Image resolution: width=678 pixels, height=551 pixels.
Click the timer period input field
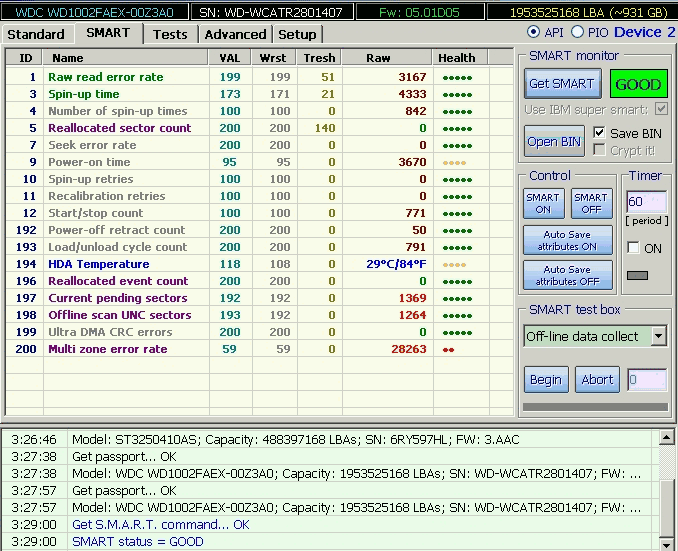[x=645, y=202]
